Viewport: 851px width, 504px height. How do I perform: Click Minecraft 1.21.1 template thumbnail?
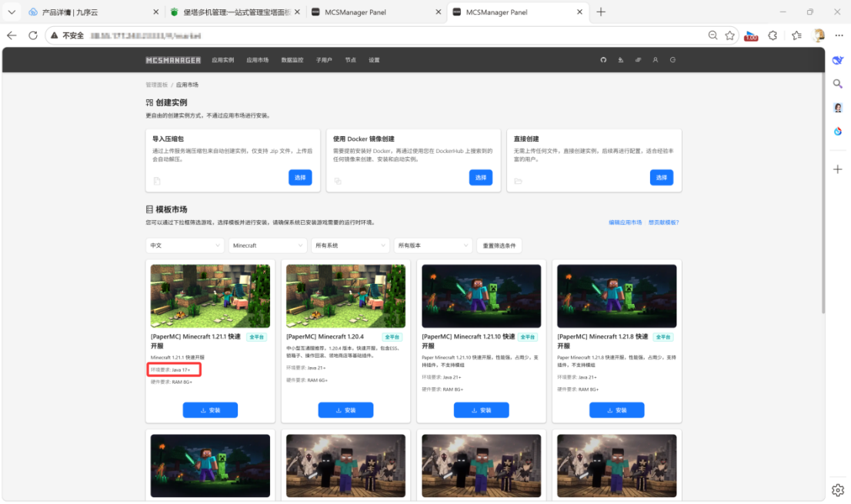pyautogui.click(x=210, y=296)
